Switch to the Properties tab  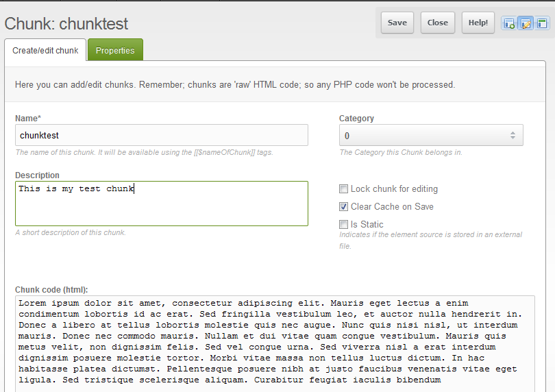[115, 50]
